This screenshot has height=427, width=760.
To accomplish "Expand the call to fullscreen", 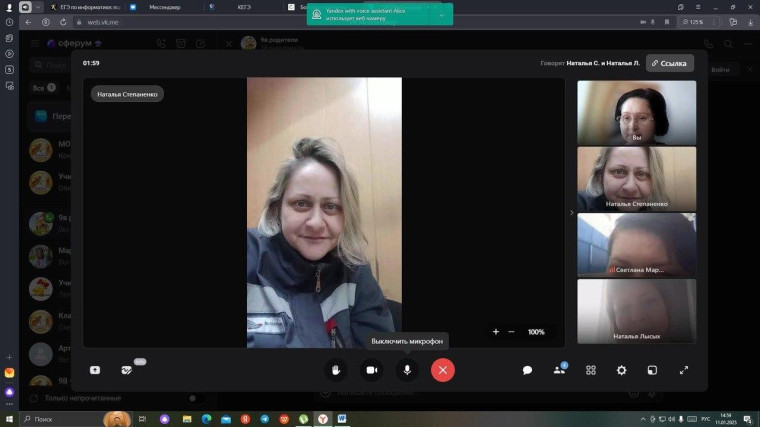I will [x=683, y=370].
